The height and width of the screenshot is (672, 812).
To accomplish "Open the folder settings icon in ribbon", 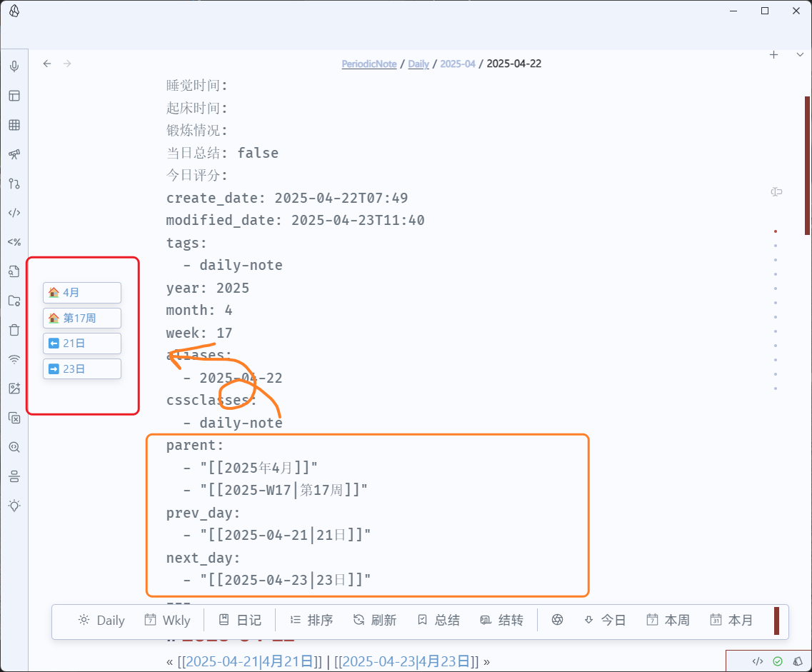I will click(14, 301).
